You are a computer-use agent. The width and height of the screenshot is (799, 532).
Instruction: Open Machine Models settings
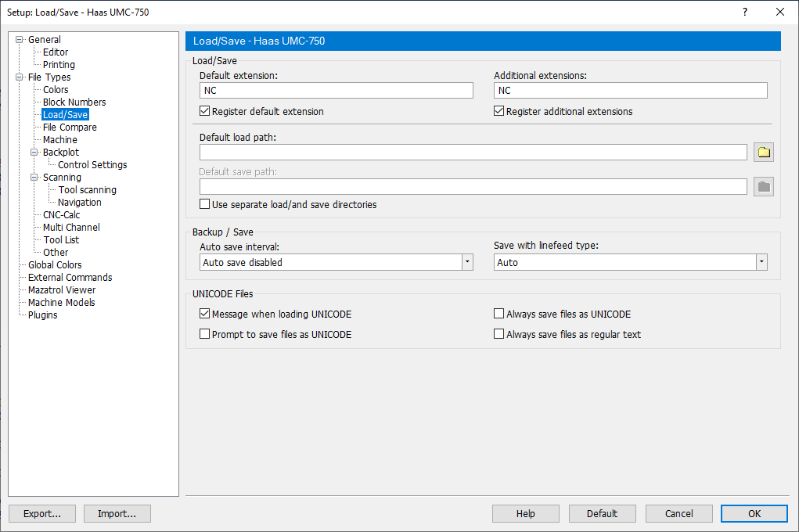[x=62, y=302]
